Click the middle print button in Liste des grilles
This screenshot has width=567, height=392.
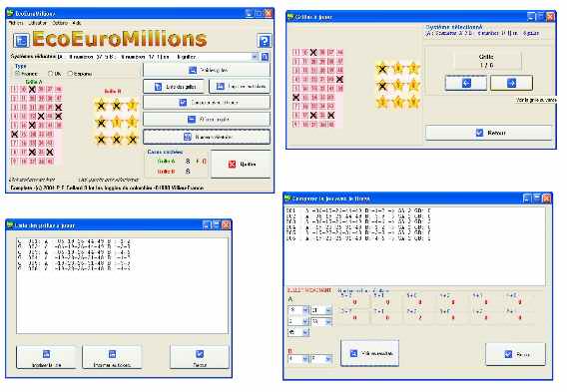click(112, 357)
